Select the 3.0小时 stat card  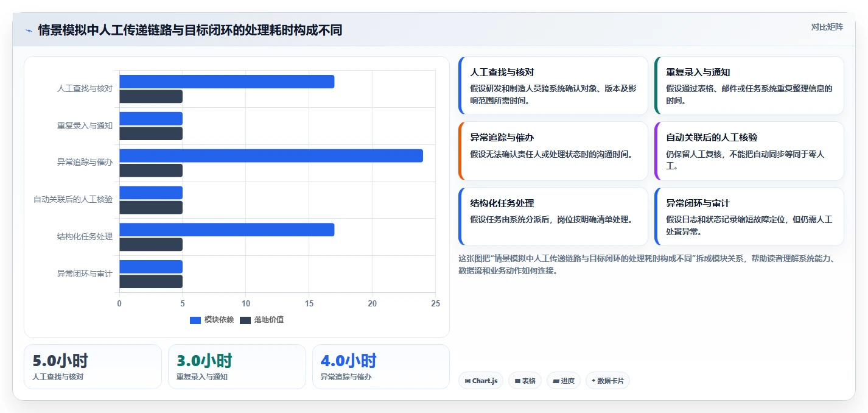[x=237, y=367]
